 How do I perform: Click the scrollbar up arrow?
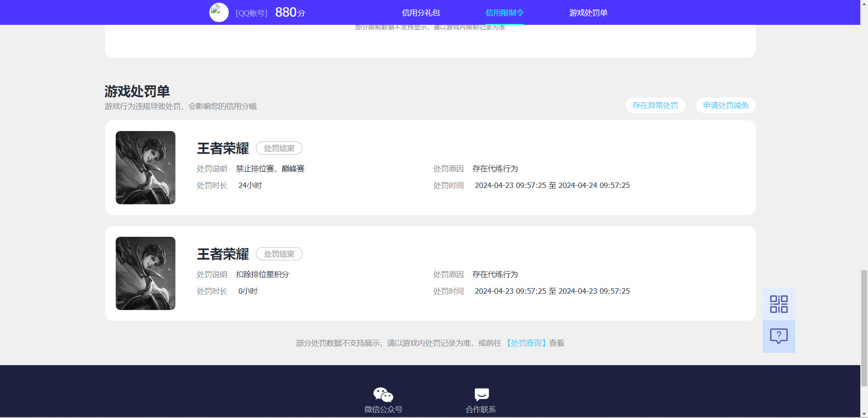[x=864, y=4]
